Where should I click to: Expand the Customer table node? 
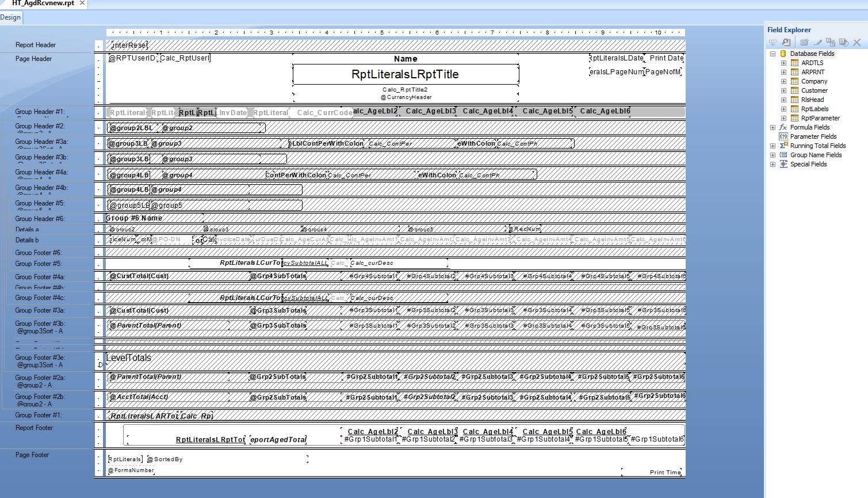(x=783, y=90)
